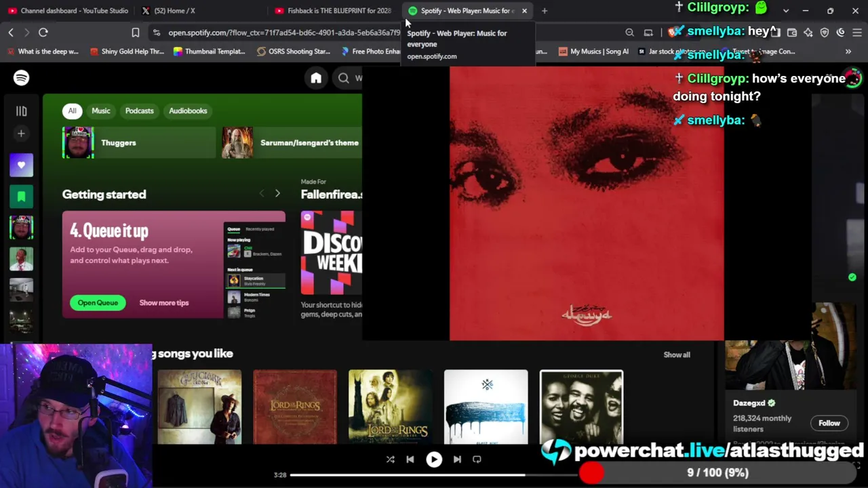Play the current song

[434, 460]
